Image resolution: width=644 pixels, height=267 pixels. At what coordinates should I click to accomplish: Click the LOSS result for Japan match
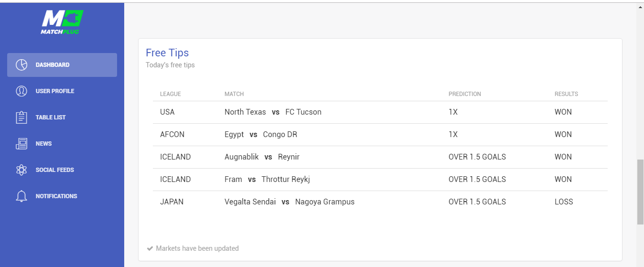[x=564, y=202]
